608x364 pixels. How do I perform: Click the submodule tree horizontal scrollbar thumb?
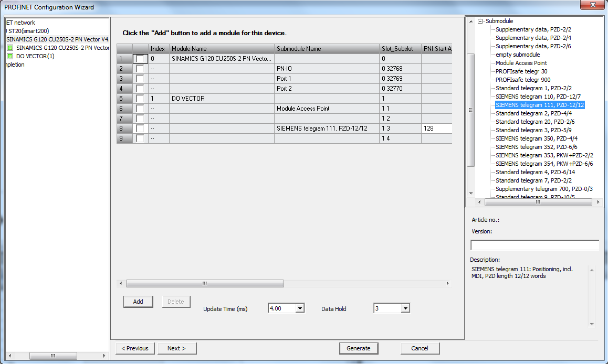[x=538, y=202]
